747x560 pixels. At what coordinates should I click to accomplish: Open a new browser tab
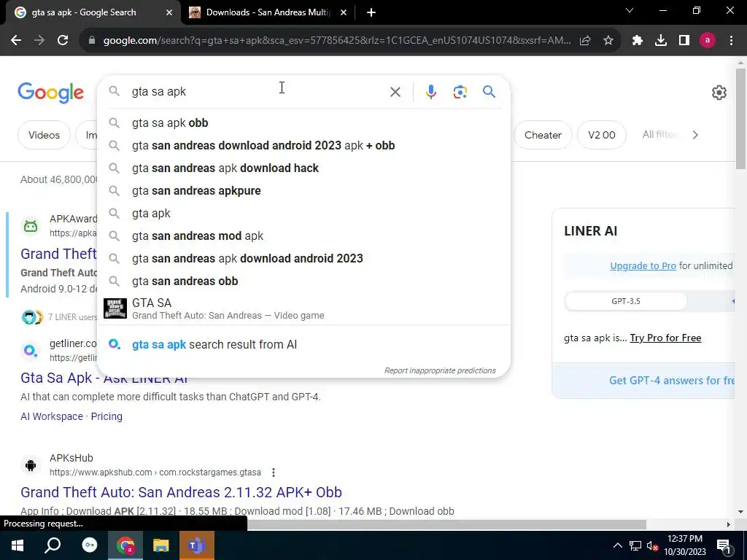[x=371, y=13]
